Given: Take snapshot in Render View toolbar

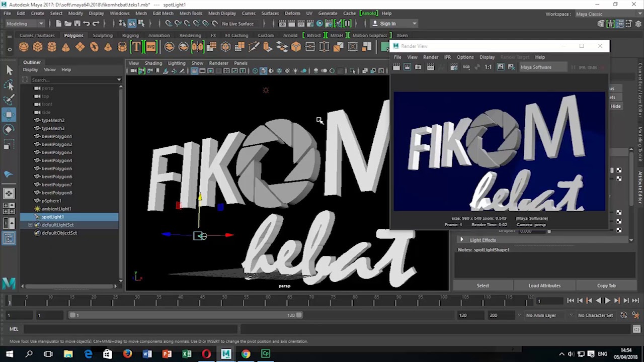Looking at the screenshot, I should [419, 67].
